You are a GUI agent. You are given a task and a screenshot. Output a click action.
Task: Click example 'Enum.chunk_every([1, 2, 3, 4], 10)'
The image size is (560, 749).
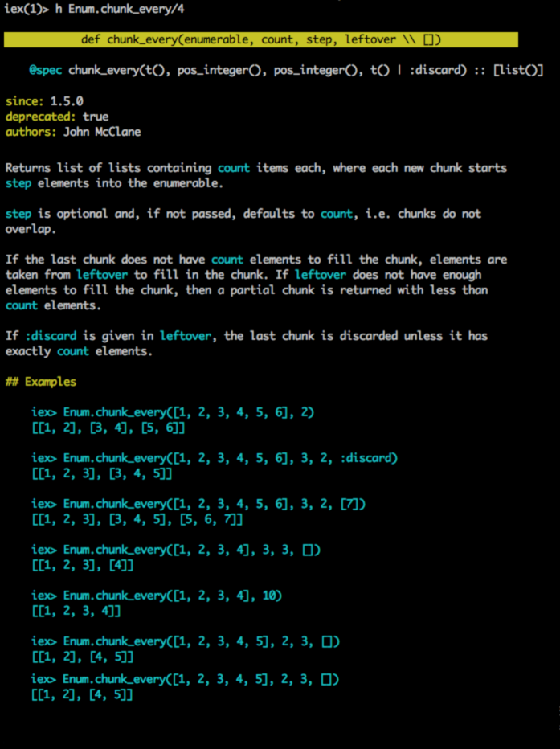tap(173, 596)
